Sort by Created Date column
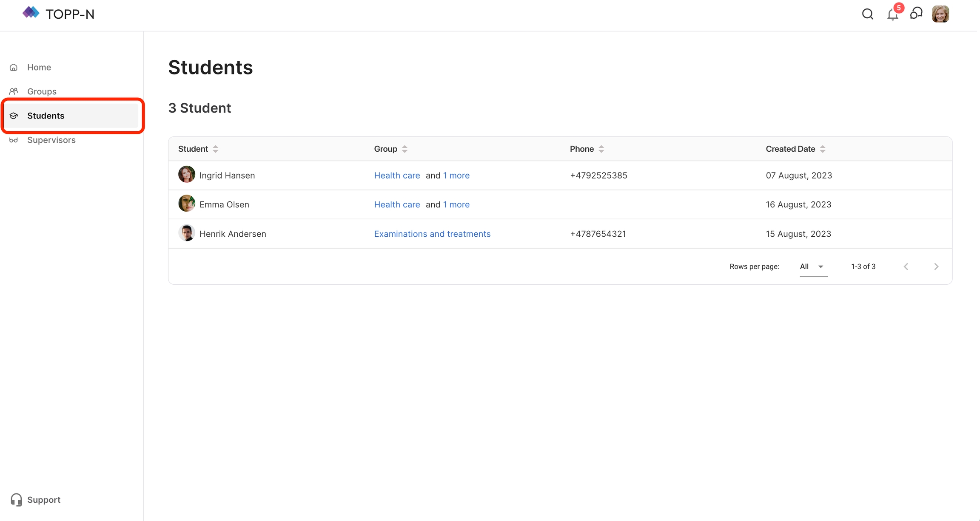The image size is (980, 521). click(823, 149)
